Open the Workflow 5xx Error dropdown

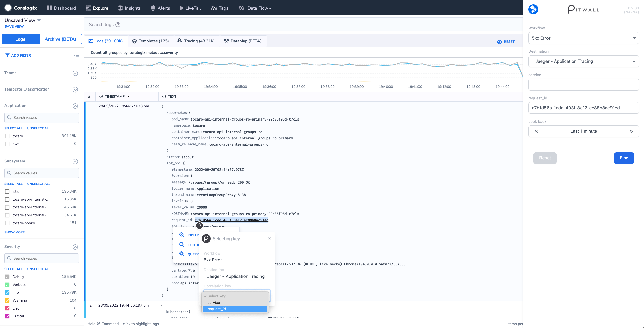584,38
